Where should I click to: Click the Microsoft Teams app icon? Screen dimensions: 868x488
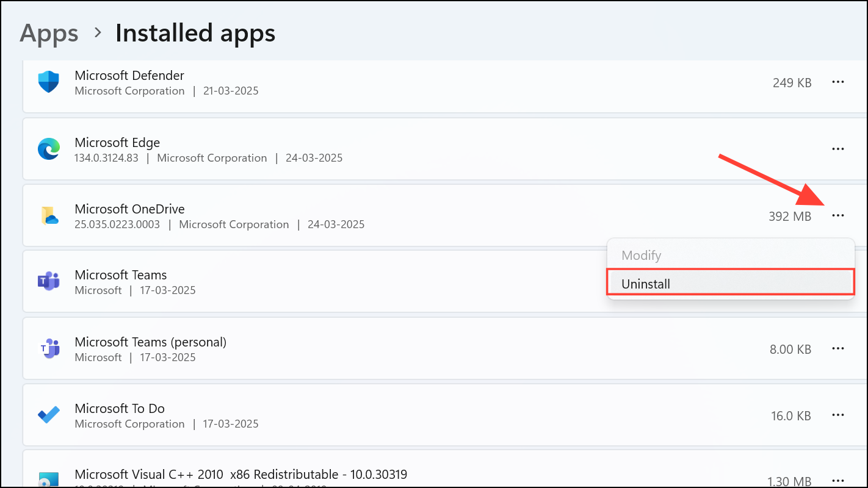pos(49,282)
